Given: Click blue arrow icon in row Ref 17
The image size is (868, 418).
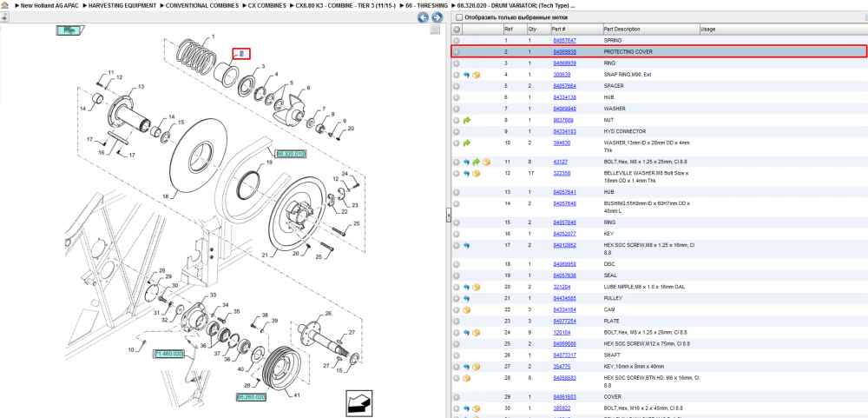Looking at the screenshot, I should tap(467, 246).
